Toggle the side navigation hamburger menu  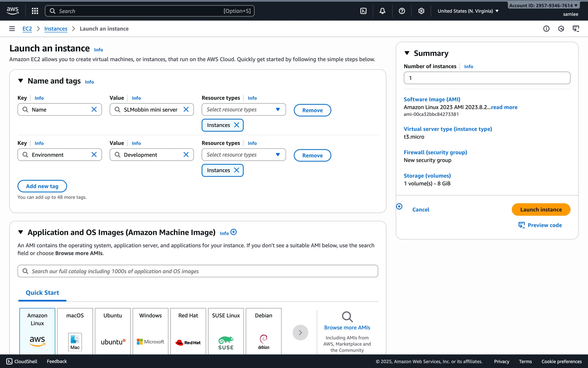pyautogui.click(x=12, y=29)
